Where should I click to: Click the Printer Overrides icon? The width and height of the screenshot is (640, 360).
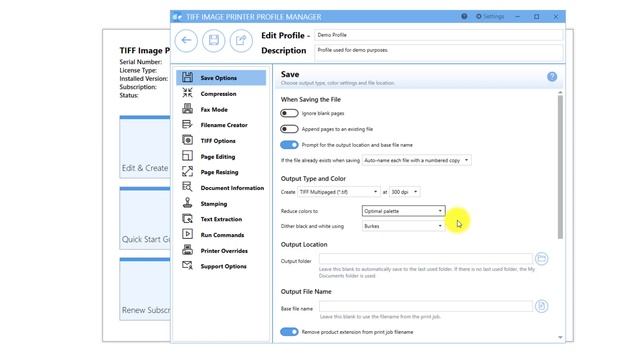[187, 250]
